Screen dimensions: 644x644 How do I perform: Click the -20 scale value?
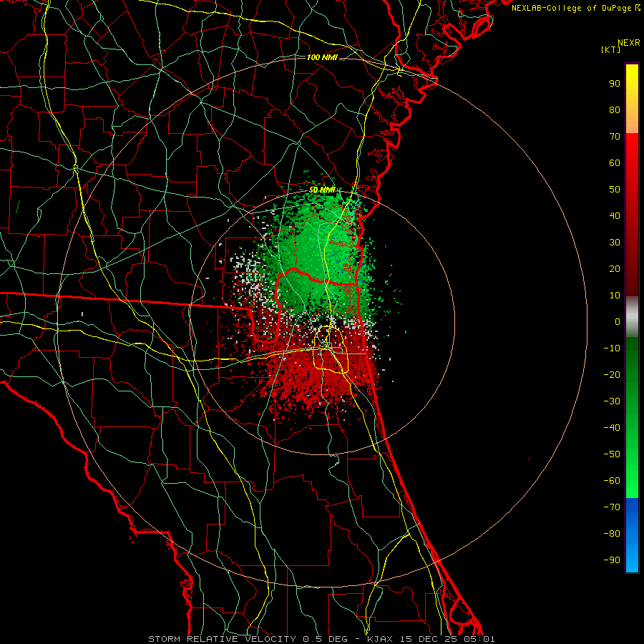click(612, 375)
